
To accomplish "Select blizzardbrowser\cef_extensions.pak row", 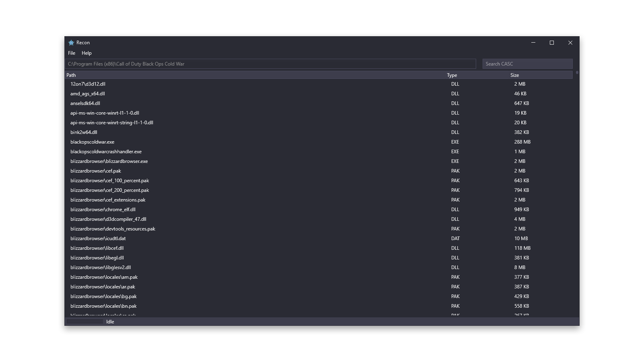I will point(319,200).
